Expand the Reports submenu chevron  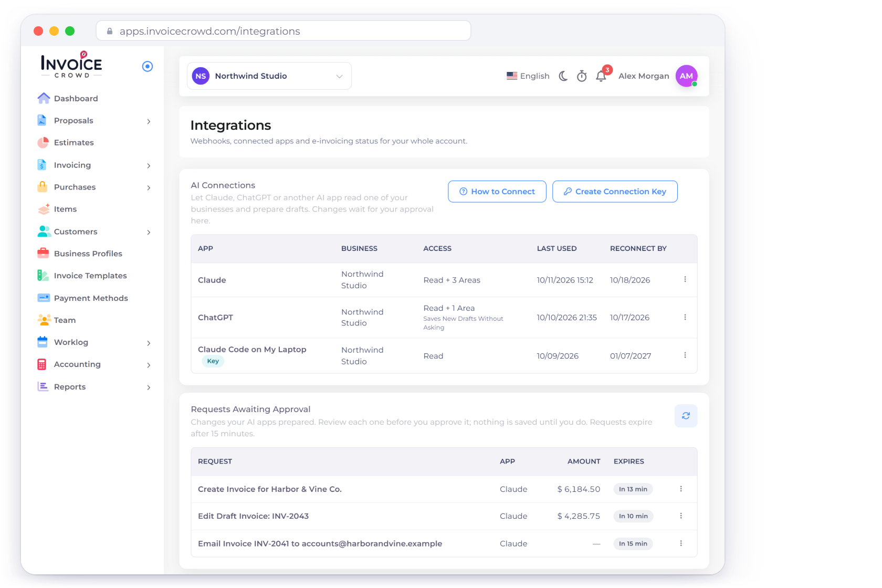click(149, 387)
